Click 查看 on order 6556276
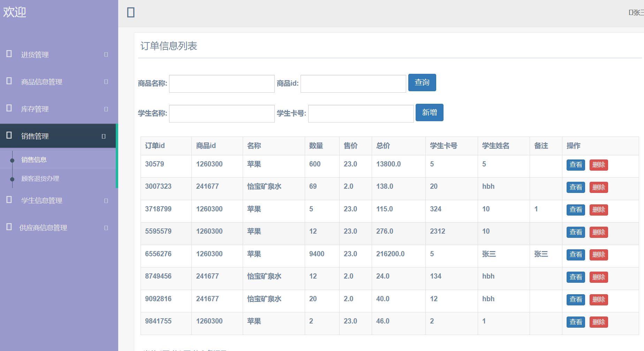The image size is (644, 351). click(x=575, y=255)
